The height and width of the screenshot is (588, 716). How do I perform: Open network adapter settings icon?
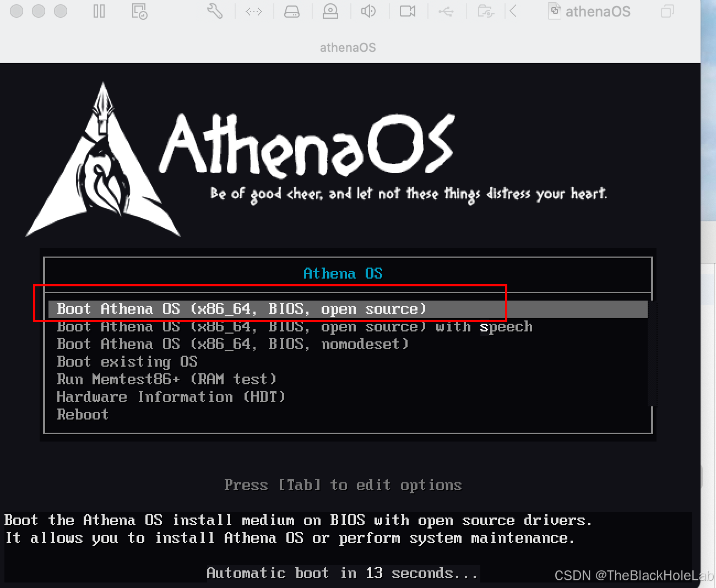254,11
